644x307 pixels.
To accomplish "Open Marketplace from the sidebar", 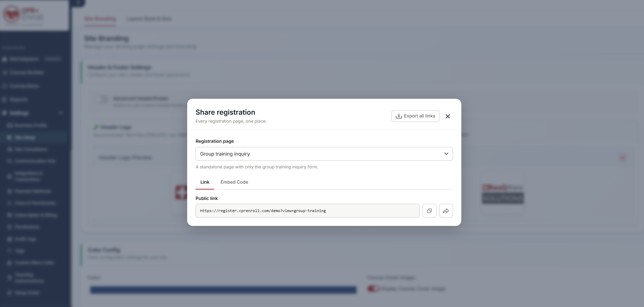I will (x=24, y=59).
